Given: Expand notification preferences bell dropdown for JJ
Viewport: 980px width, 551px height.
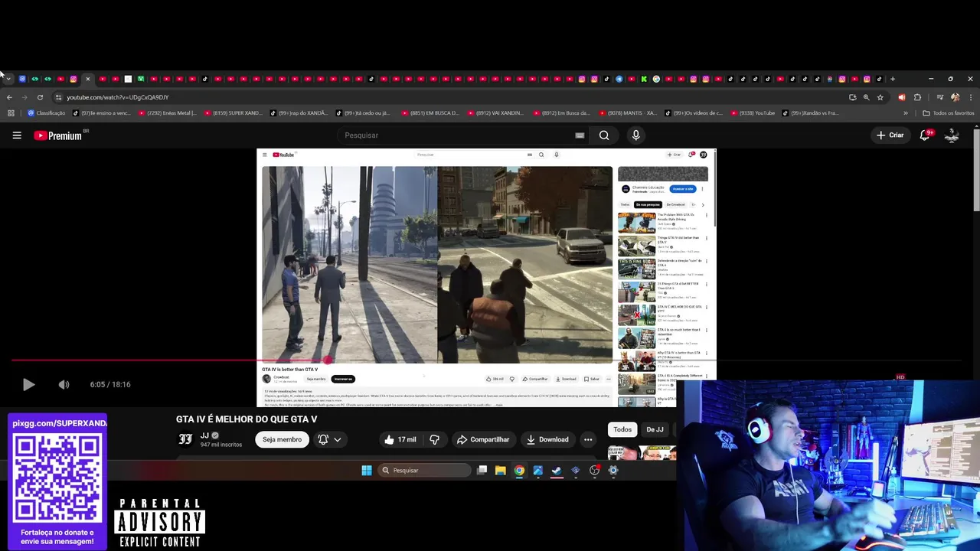Looking at the screenshot, I should coord(329,439).
